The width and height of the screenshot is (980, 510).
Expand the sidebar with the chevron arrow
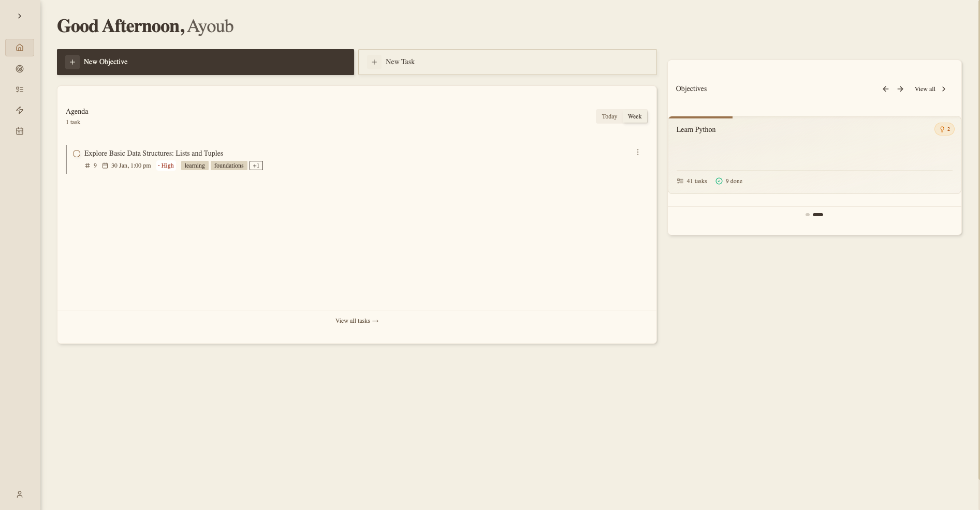click(20, 16)
